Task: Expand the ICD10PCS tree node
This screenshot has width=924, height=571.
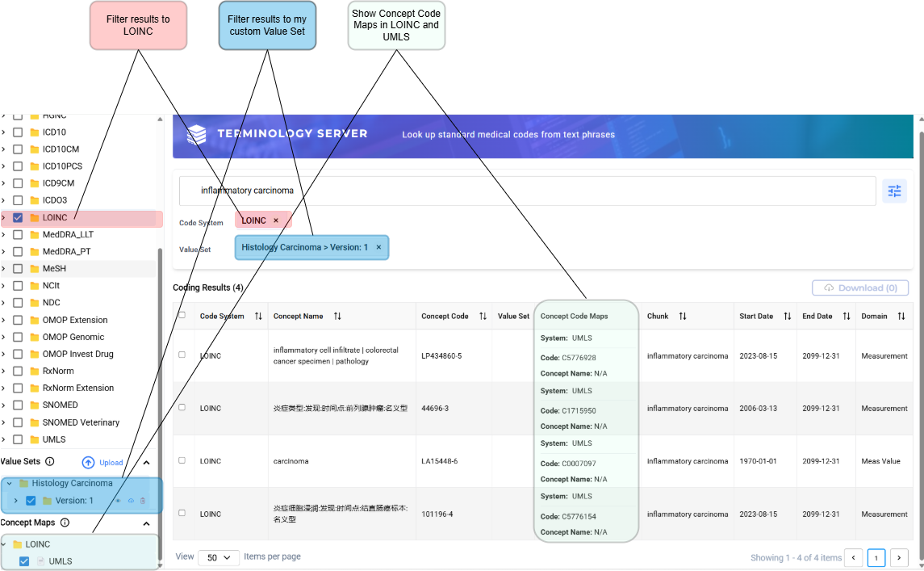Action: pos(3,166)
